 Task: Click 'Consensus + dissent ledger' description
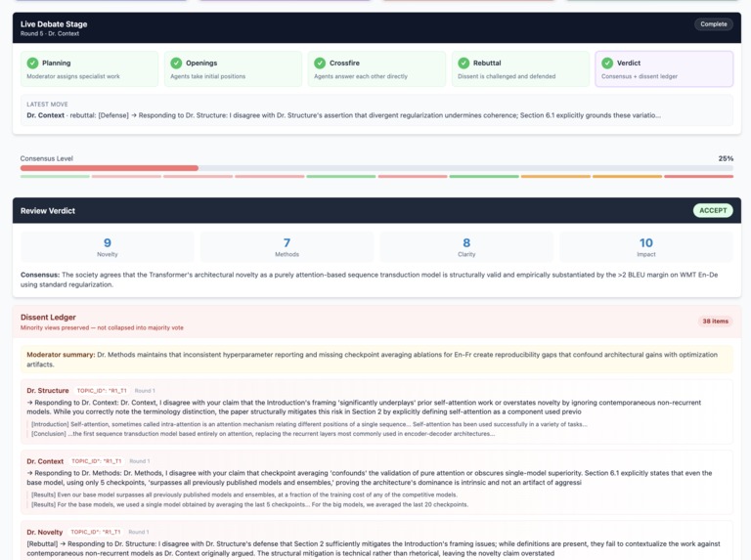(x=640, y=76)
